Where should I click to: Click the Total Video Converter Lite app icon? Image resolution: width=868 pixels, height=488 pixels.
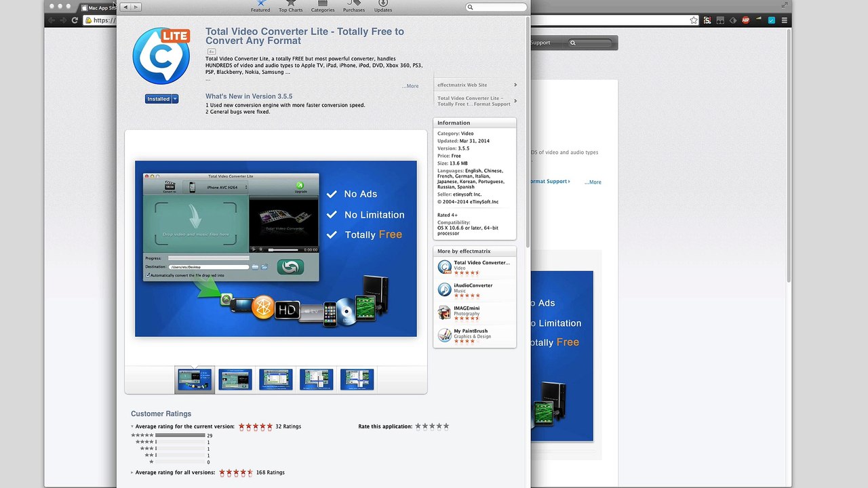tap(161, 56)
